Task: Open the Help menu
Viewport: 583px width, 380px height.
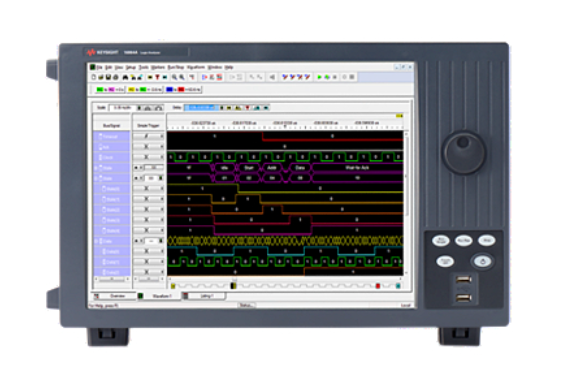Action: [x=229, y=67]
